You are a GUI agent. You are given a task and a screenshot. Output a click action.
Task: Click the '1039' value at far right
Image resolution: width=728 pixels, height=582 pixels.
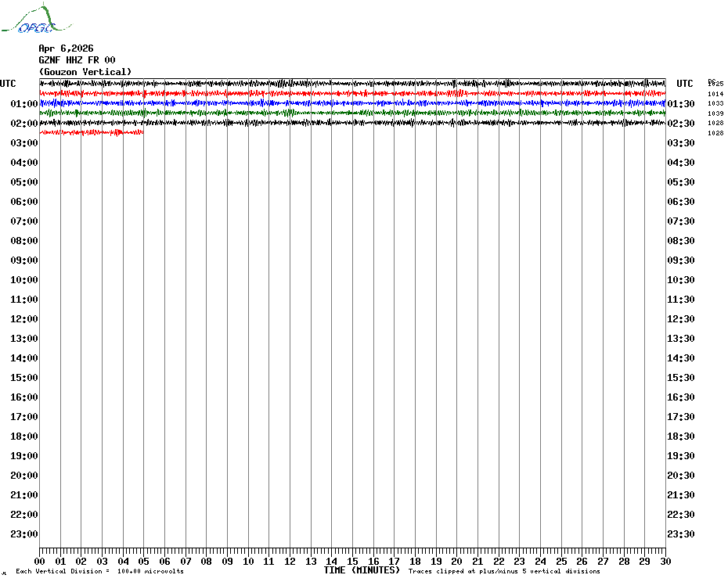(x=715, y=113)
